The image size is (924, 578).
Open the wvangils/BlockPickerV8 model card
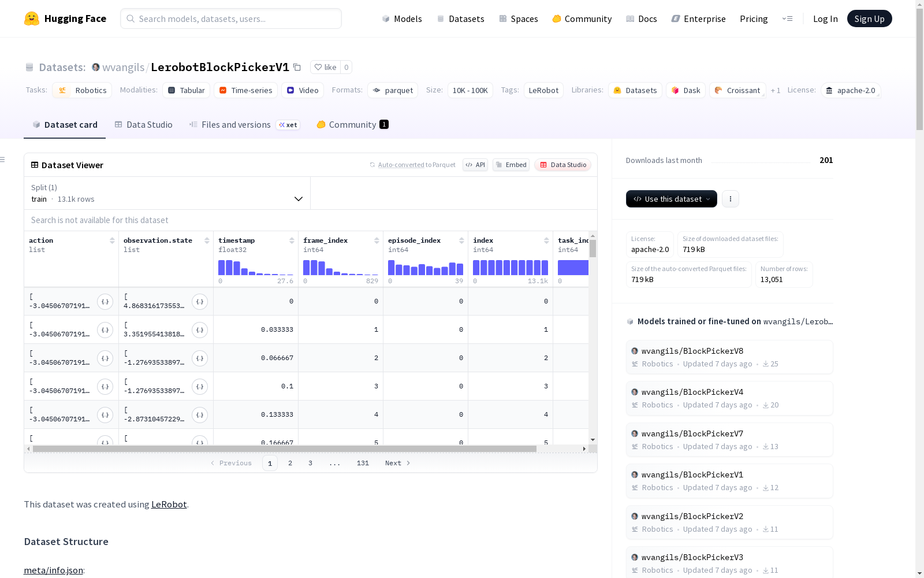tap(729, 357)
